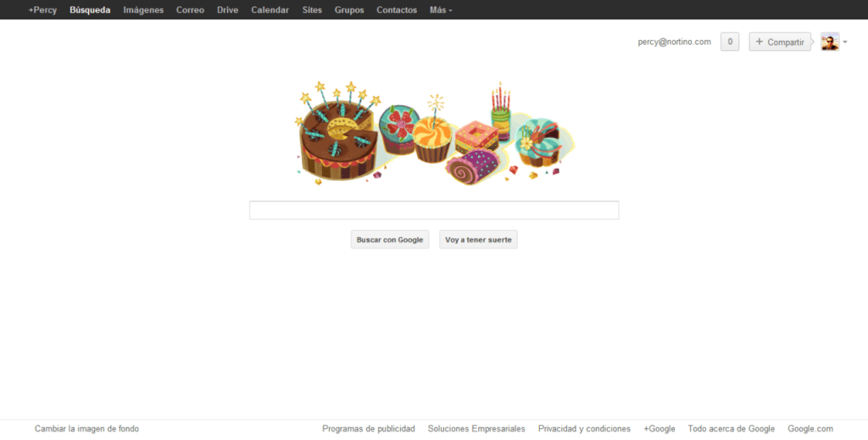
Task: Open the notifications counter showing 0
Action: pyautogui.click(x=729, y=42)
